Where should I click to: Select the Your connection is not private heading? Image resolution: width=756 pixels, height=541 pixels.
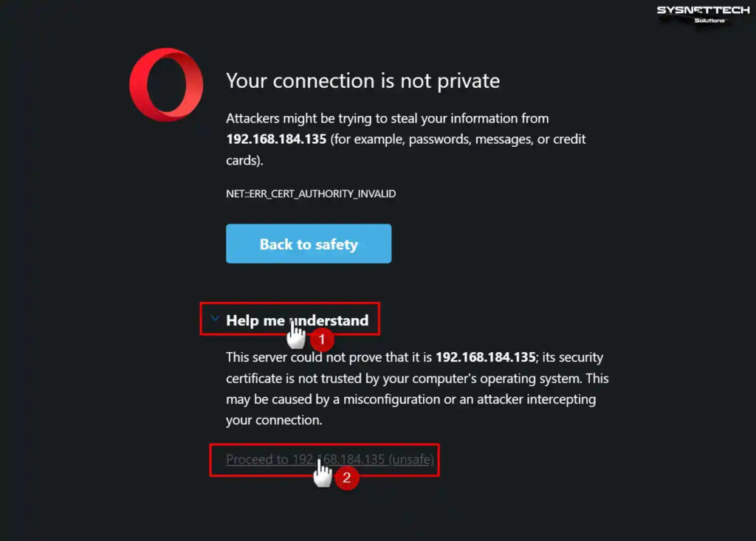click(363, 81)
